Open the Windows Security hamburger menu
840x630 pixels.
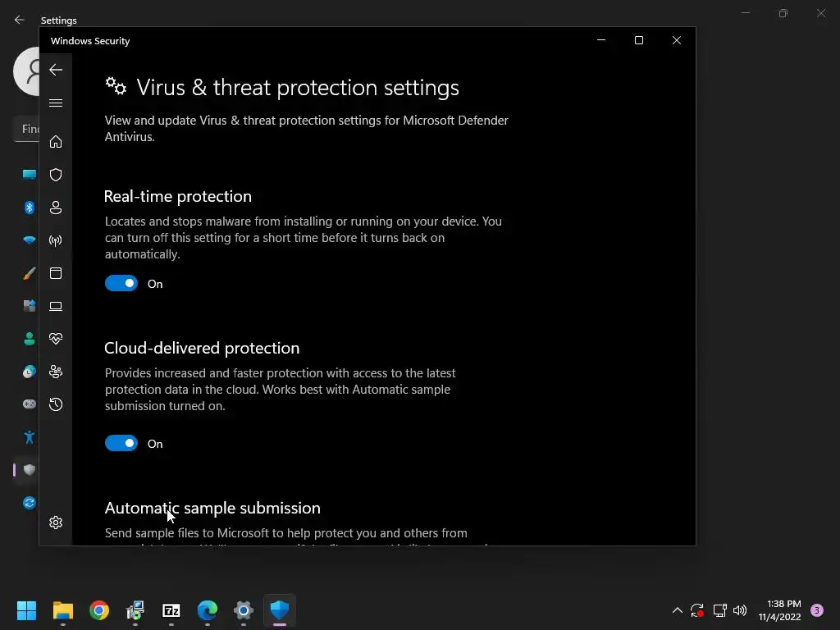(x=56, y=103)
